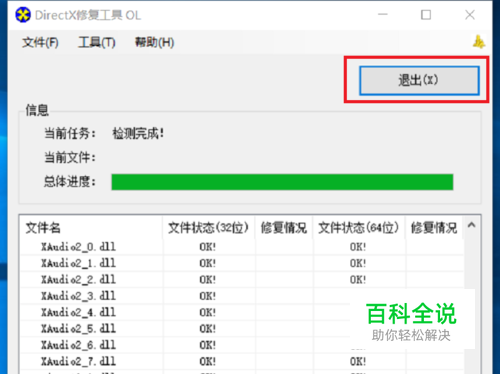Image resolution: width=500 pixels, height=374 pixels.
Task: Select the XAudio2_0.dll row
Action: pos(242,247)
